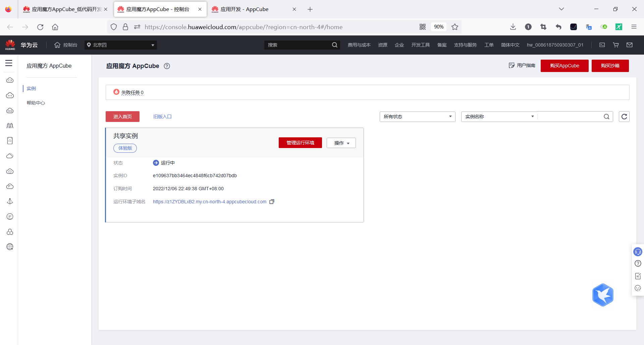Open the floating feedback form icon

click(x=638, y=276)
